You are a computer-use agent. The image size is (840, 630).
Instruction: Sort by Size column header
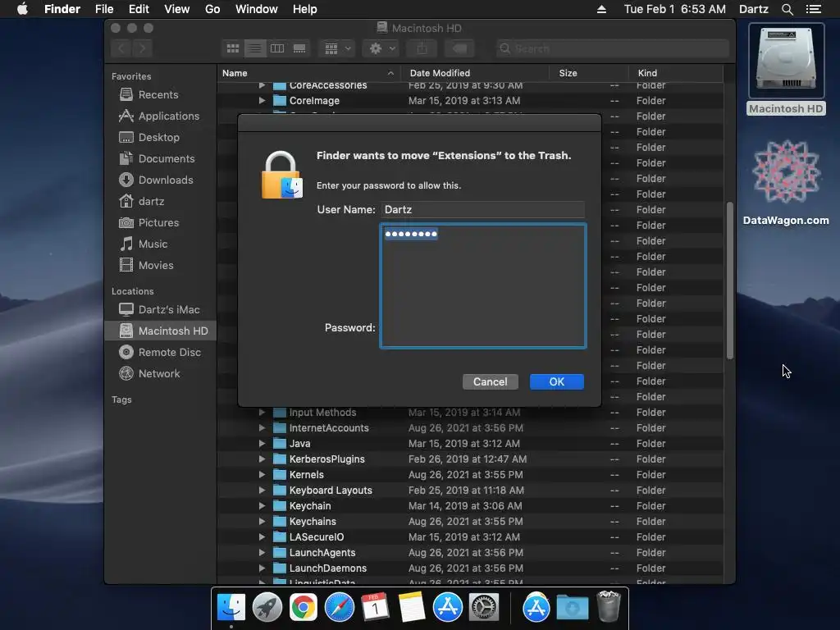(589, 73)
